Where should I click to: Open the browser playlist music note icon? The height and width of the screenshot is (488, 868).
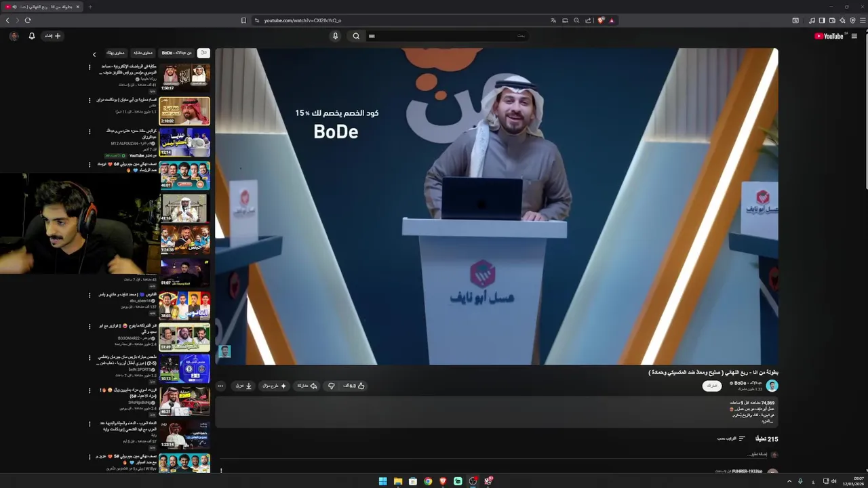coord(812,20)
